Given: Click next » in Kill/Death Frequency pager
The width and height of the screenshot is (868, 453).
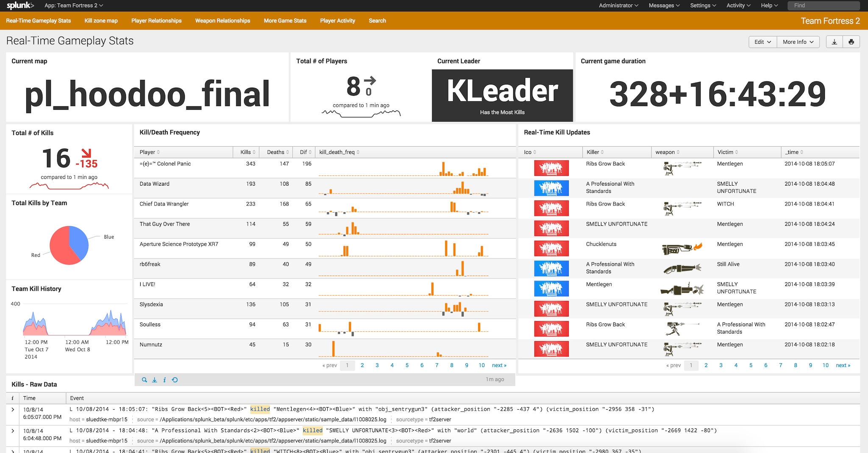Looking at the screenshot, I should tap(499, 365).
